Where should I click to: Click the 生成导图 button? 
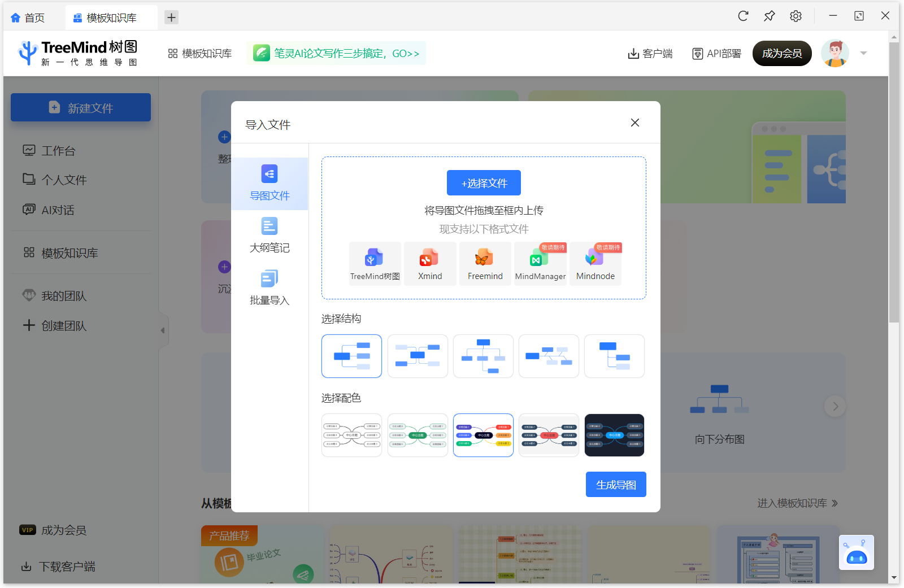pos(616,485)
